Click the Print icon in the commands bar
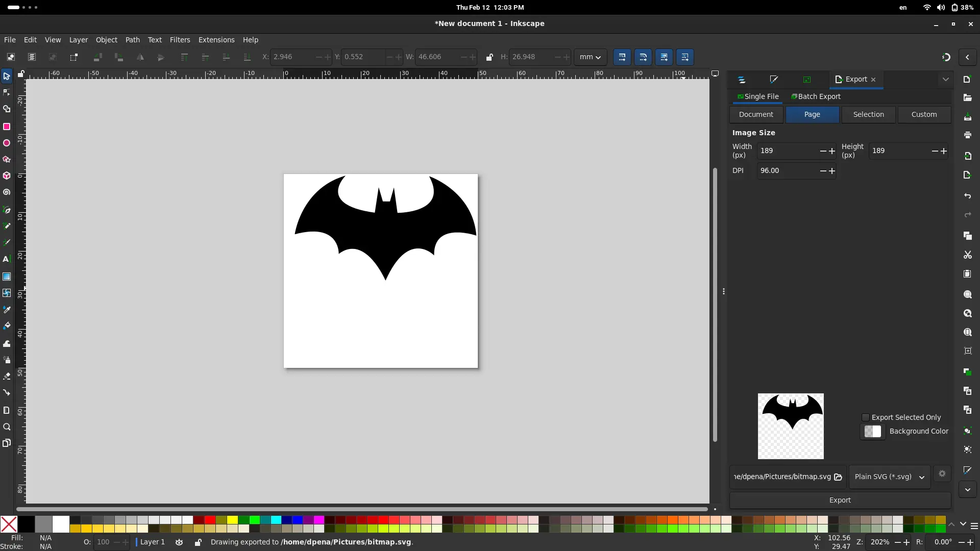The image size is (980, 551). point(967,135)
